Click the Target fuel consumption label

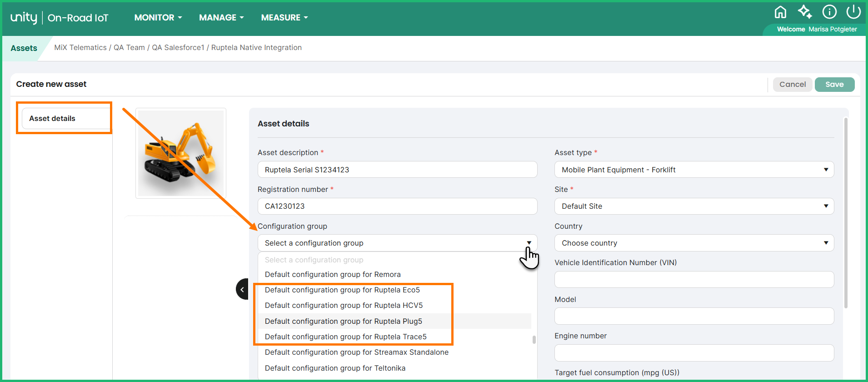click(617, 372)
